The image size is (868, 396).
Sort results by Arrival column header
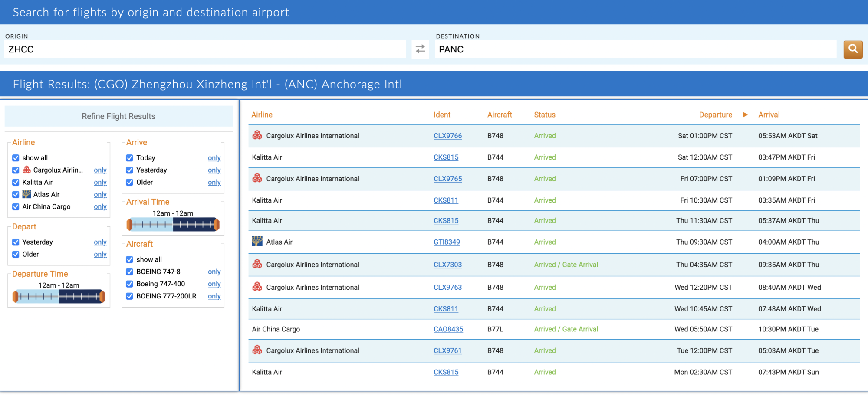pyautogui.click(x=769, y=115)
